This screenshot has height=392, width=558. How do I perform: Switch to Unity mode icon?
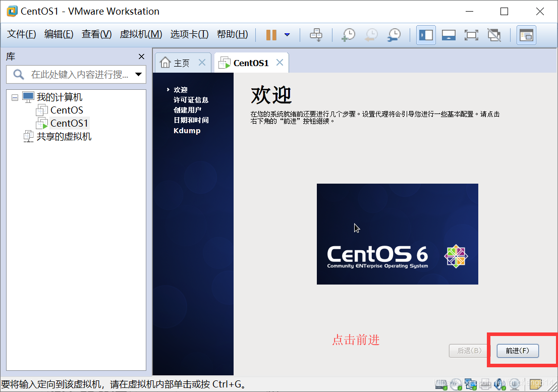[x=494, y=35]
